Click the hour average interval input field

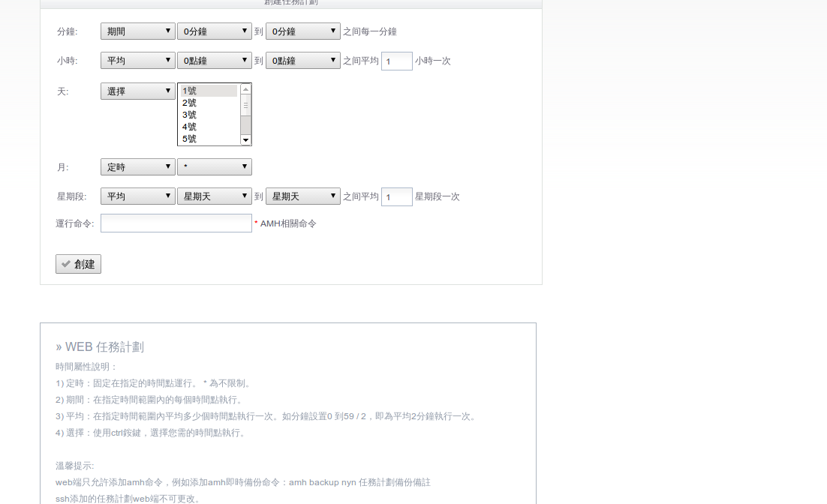397,61
